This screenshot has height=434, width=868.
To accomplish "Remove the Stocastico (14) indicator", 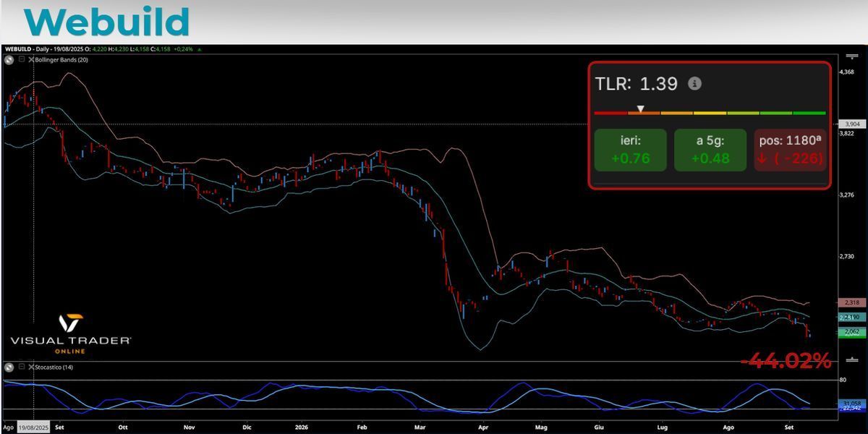I will point(31,367).
